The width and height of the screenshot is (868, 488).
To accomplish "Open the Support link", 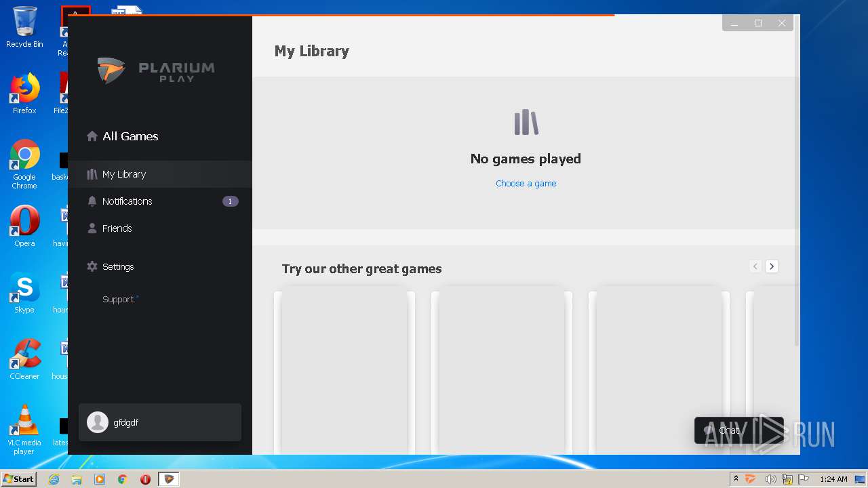I will [x=120, y=299].
